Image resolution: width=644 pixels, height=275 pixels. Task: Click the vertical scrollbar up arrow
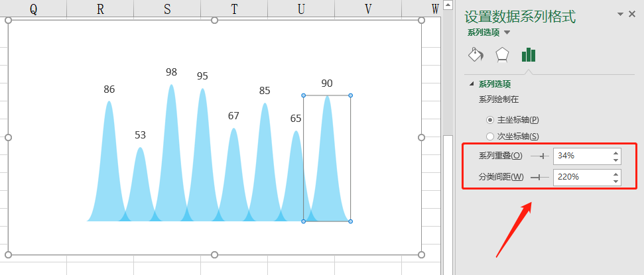pyautogui.click(x=448, y=5)
